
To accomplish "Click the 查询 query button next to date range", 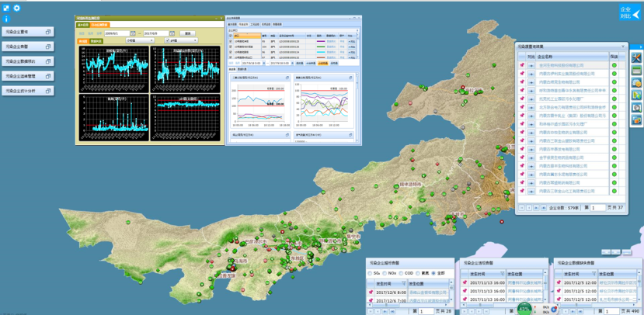I will click(x=187, y=33).
